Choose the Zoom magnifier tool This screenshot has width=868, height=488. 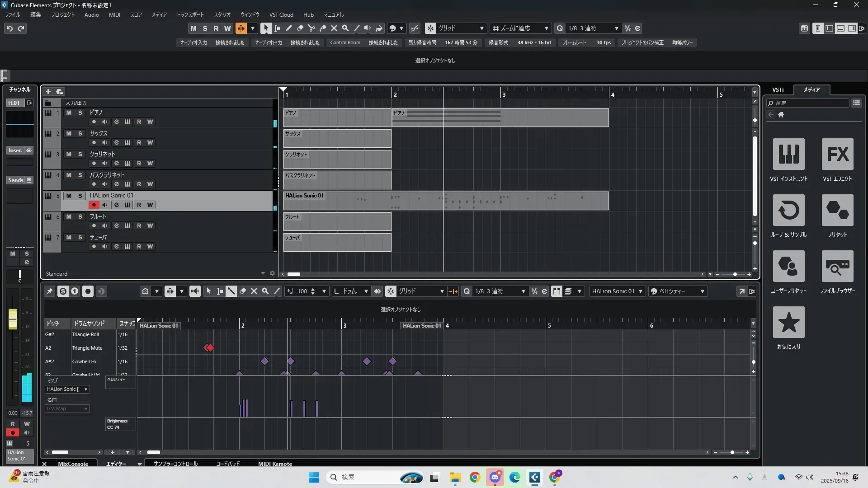point(345,28)
